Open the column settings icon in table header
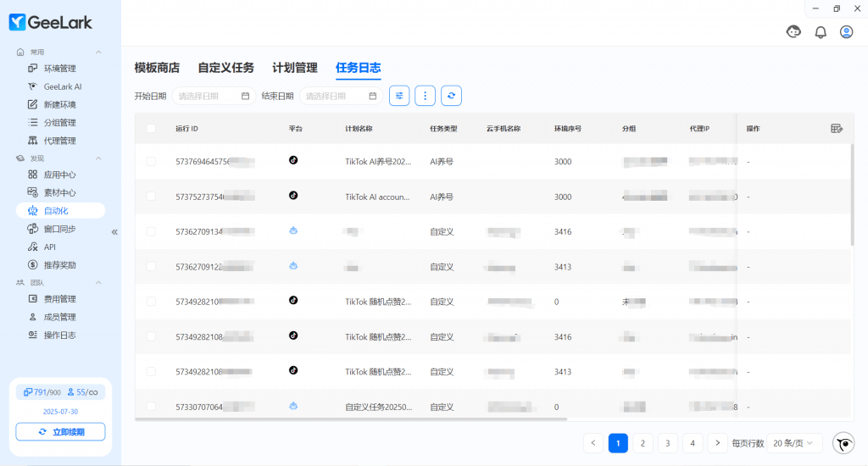Image resolution: width=868 pixels, height=466 pixels. point(837,129)
